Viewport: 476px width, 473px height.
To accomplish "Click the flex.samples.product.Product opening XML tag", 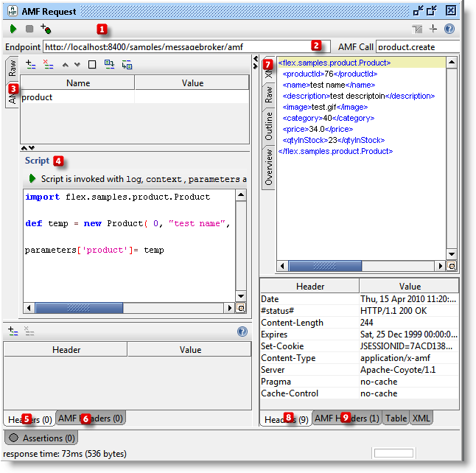I will click(335, 63).
